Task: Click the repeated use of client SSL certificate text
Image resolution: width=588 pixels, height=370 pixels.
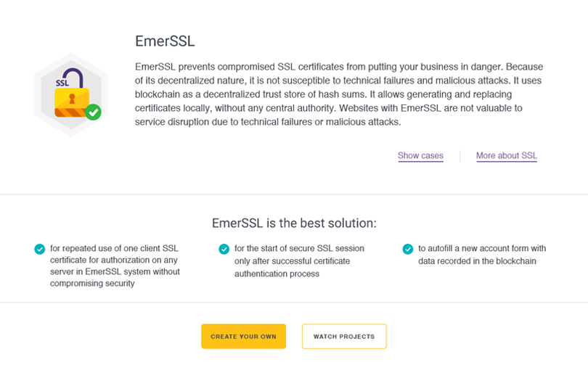Action: 115,266
